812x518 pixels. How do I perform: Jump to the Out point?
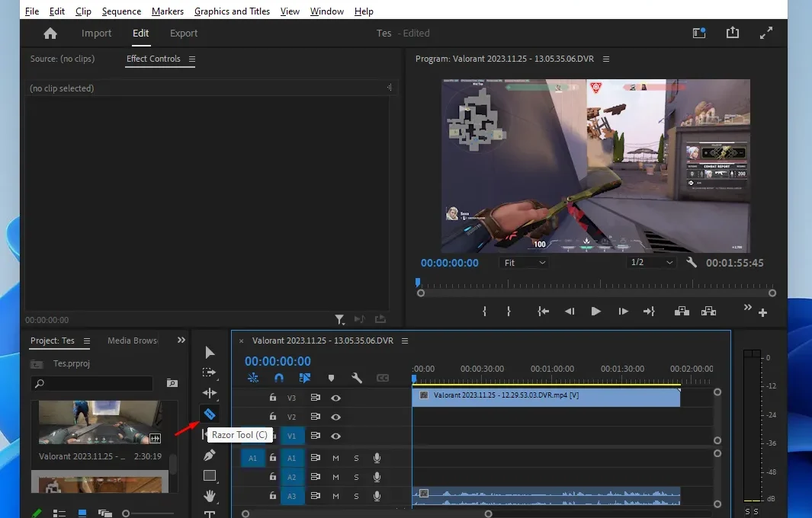pos(649,311)
